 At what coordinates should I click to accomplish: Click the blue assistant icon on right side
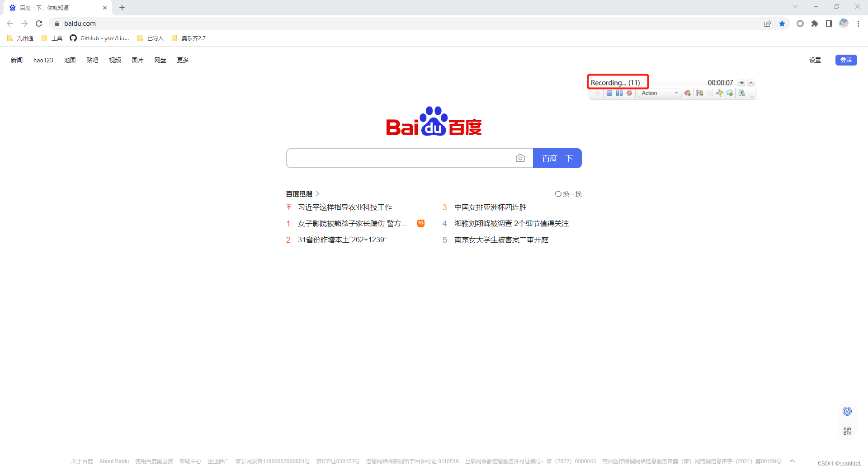[x=847, y=411]
